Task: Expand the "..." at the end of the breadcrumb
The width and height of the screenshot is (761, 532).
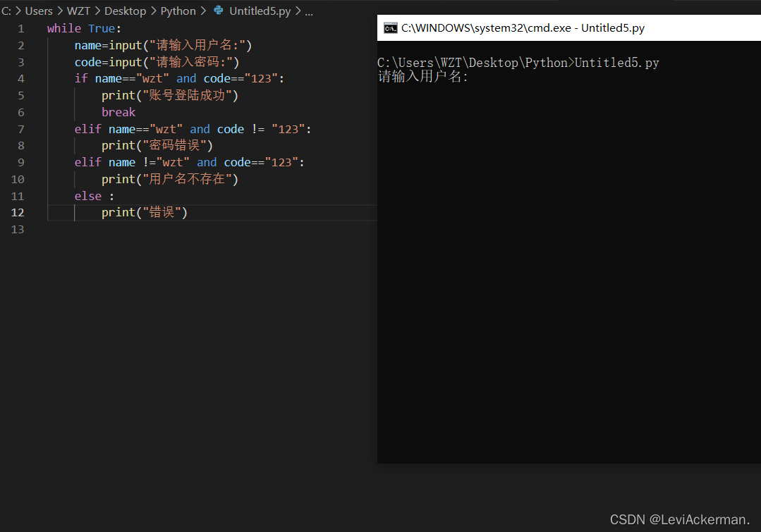Action: tap(309, 11)
